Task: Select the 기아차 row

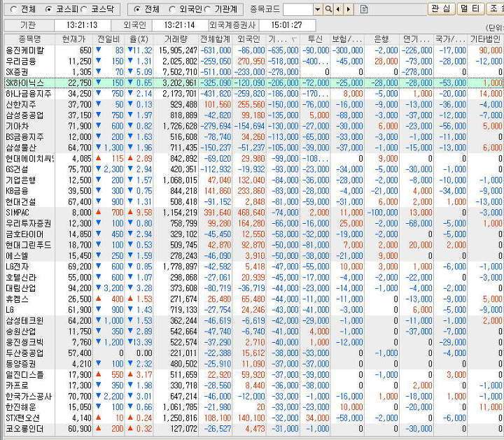Action: pos(254,126)
